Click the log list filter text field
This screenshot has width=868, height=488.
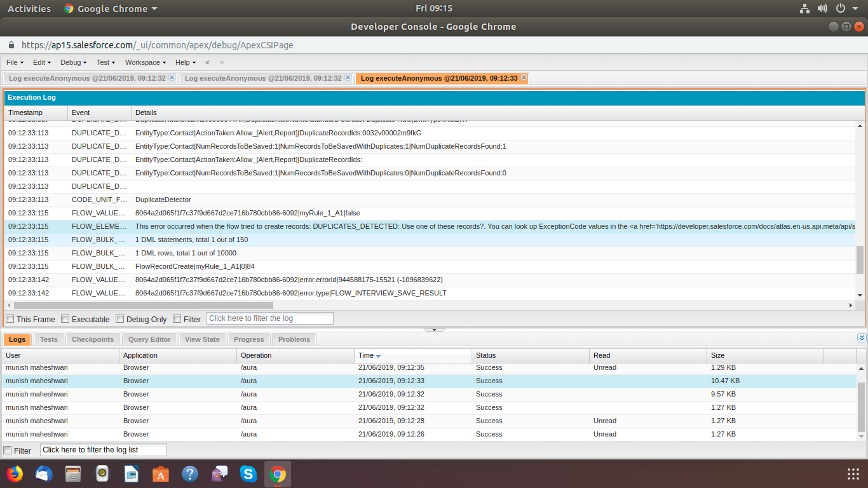(x=103, y=450)
